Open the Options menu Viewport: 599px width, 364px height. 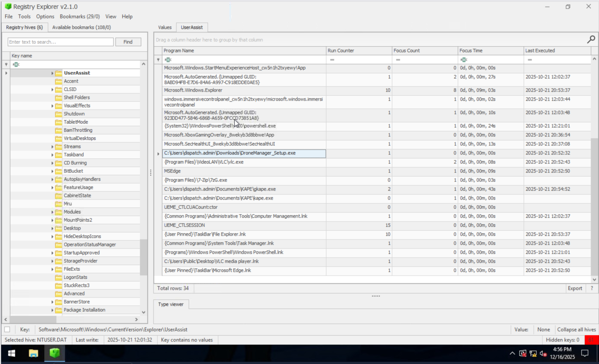45,16
